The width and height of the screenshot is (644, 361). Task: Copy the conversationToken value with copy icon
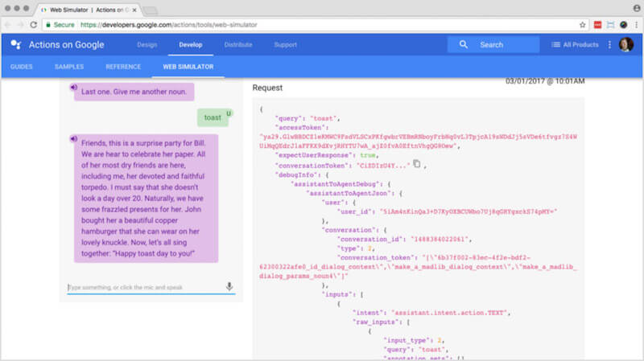(416, 164)
